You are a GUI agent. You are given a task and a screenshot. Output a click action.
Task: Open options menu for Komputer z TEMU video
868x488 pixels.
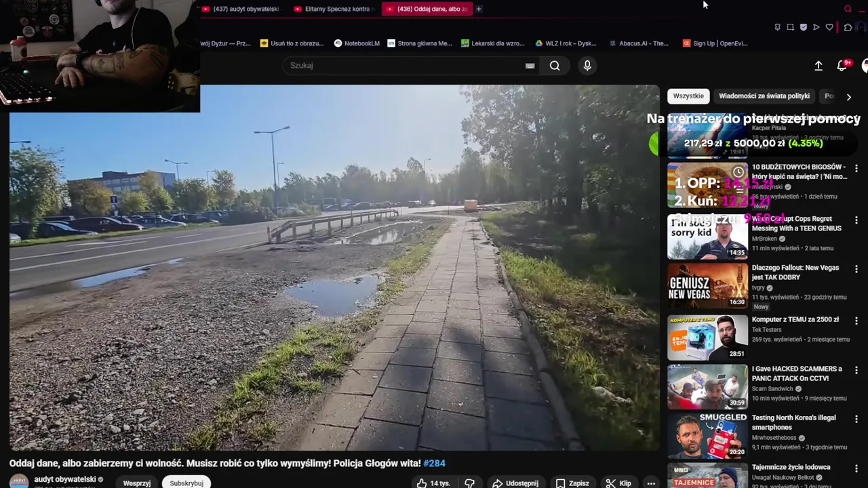point(856,321)
